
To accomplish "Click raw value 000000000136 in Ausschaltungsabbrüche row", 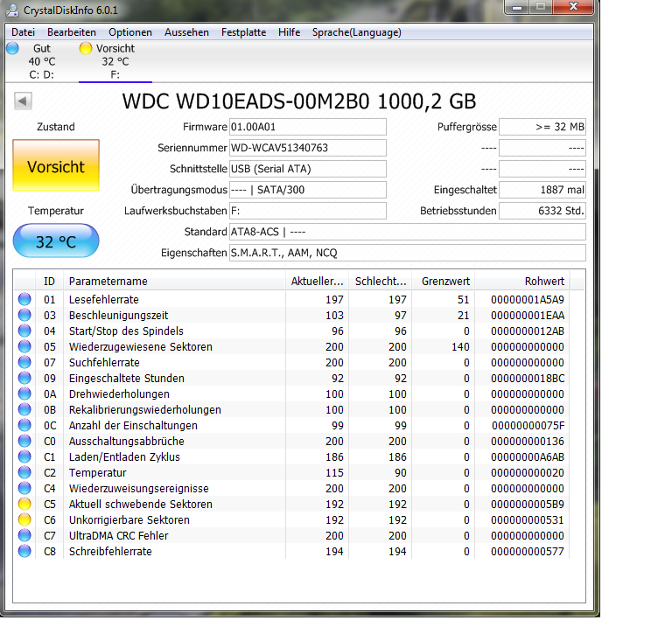I will click(x=528, y=441).
